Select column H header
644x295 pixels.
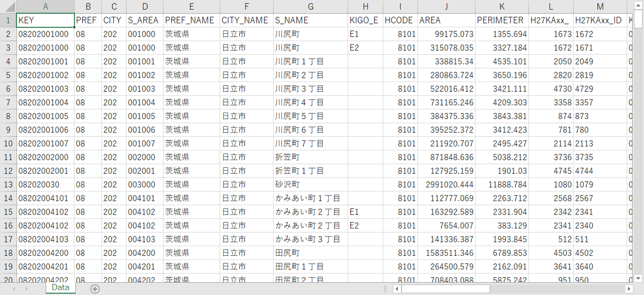click(x=365, y=6)
